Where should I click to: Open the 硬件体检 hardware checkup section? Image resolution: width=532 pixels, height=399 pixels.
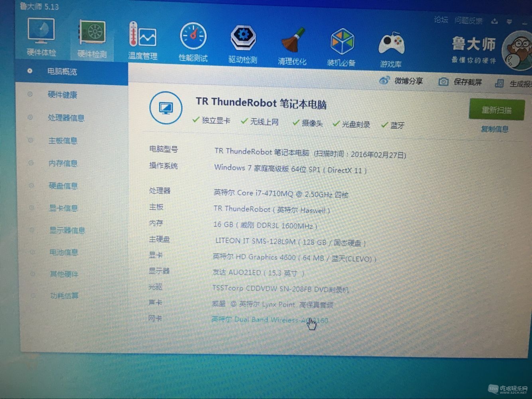[41, 37]
